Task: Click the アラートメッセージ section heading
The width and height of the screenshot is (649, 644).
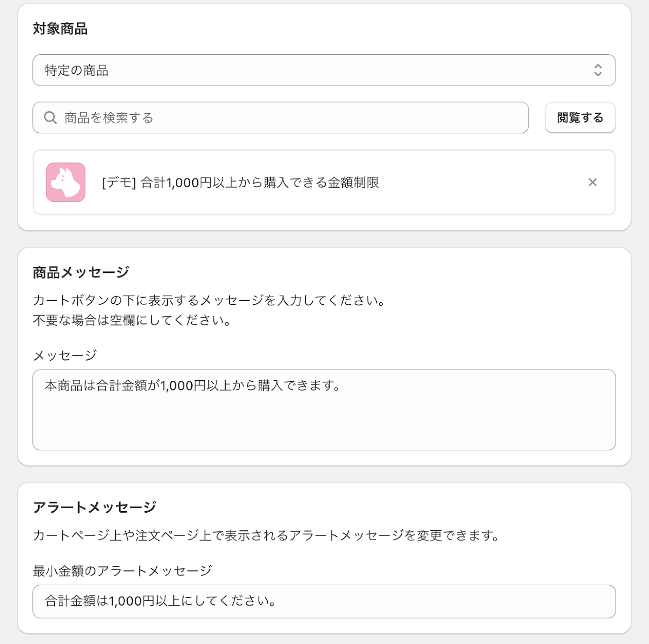Action: pyautogui.click(x=94, y=507)
